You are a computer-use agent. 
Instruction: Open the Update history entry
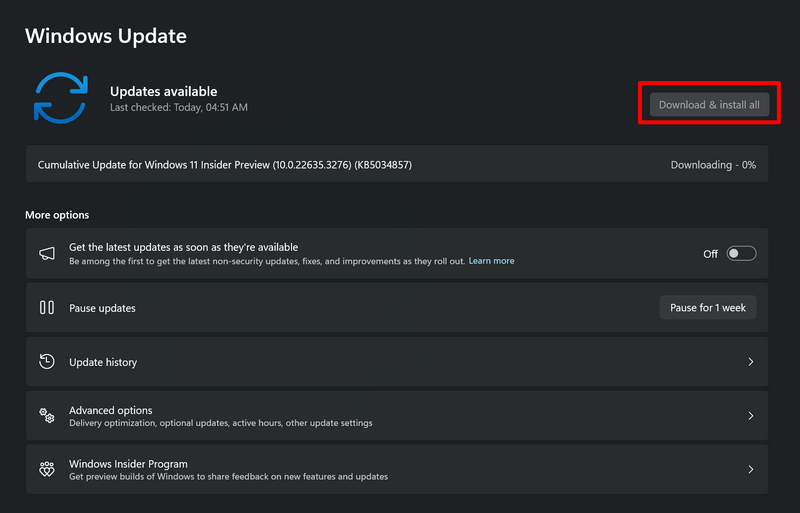[x=103, y=362]
